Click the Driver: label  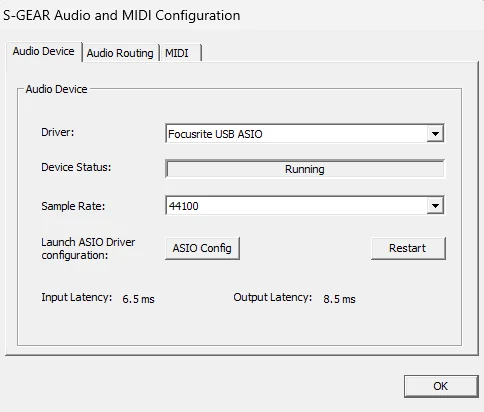point(58,132)
